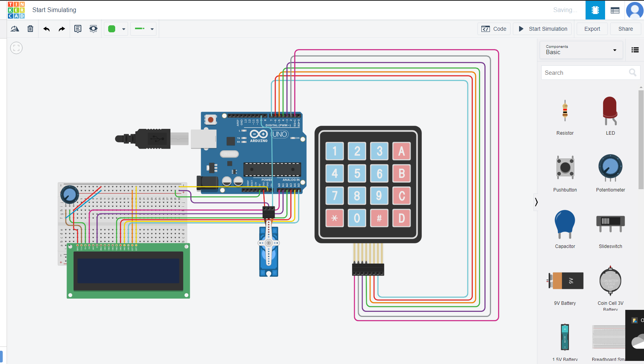Select the LED component

point(610,116)
